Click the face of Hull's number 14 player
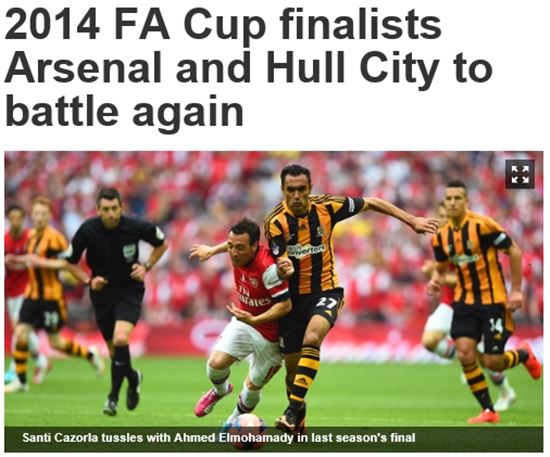The height and width of the screenshot is (457, 550). 456,203
